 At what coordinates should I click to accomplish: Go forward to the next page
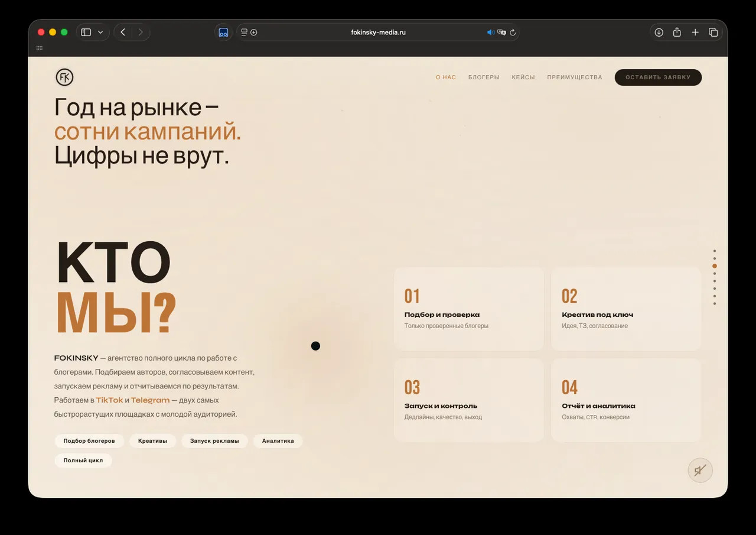[x=141, y=33]
